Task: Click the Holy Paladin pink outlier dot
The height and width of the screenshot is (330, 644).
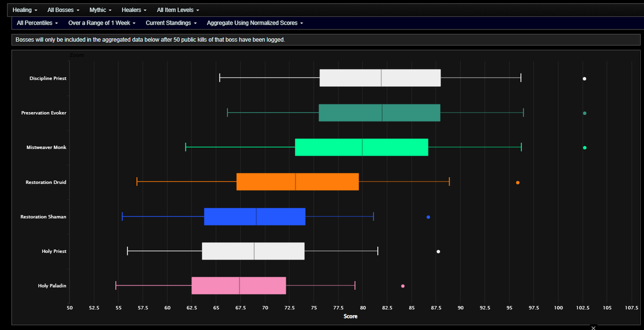Action: [x=403, y=286]
